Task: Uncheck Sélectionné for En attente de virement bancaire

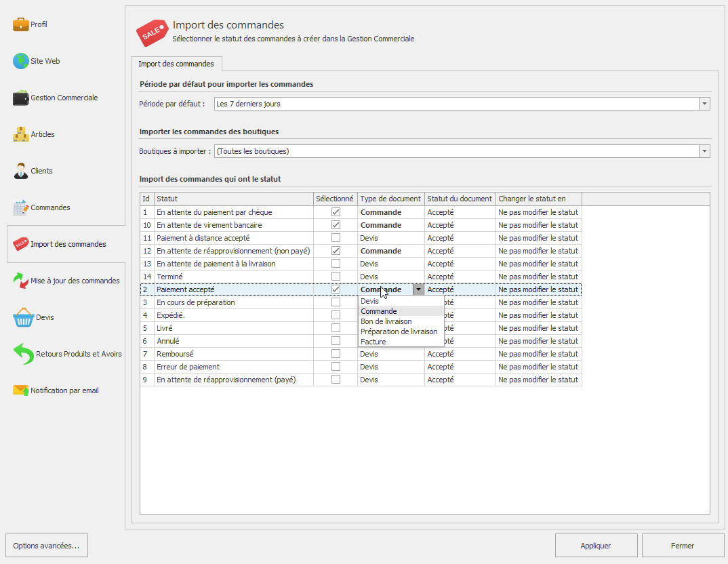Action: [x=336, y=224]
